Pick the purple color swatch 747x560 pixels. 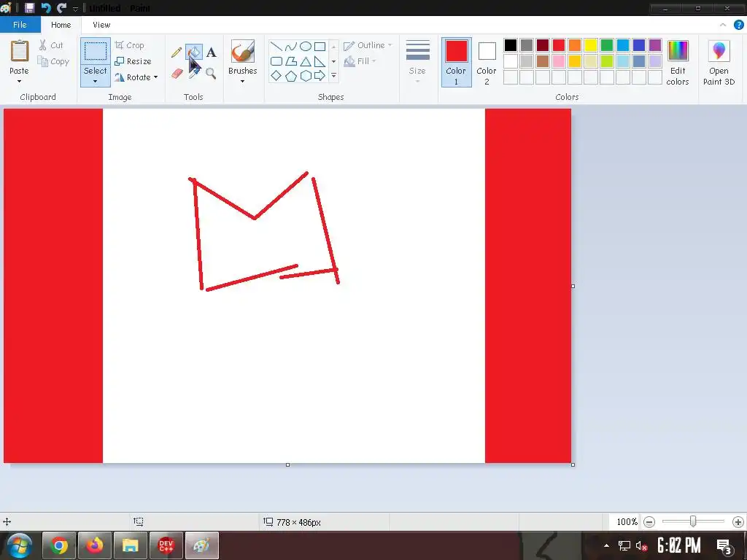(x=655, y=45)
